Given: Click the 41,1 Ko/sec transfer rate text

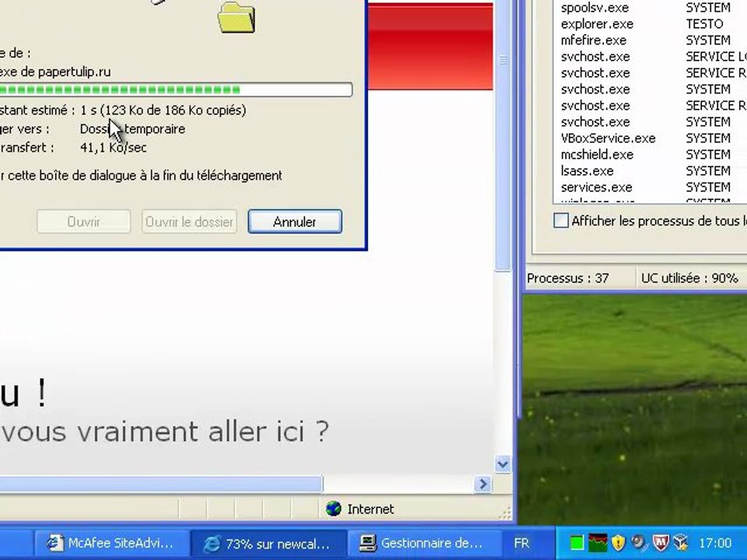Looking at the screenshot, I should pos(114,148).
